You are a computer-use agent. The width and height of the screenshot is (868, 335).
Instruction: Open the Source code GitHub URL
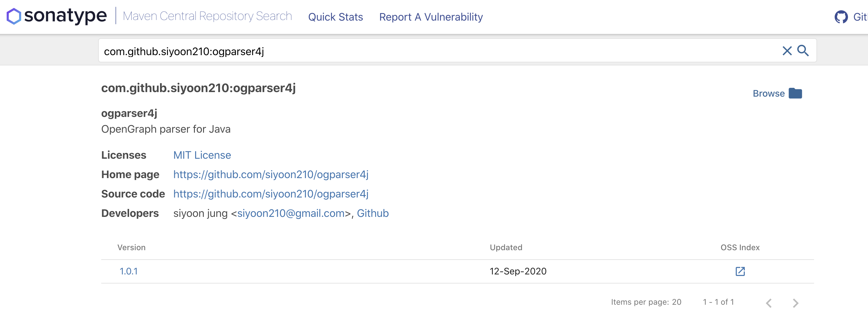pos(271,194)
